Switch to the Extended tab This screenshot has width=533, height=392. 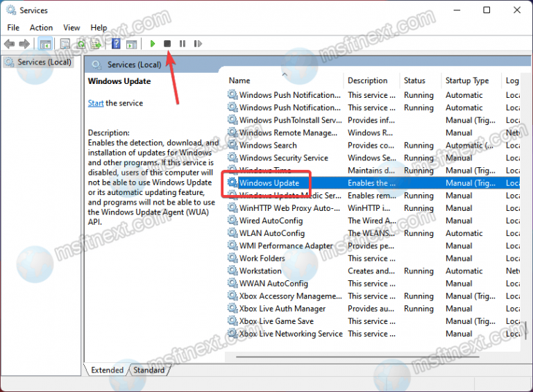[x=107, y=370]
